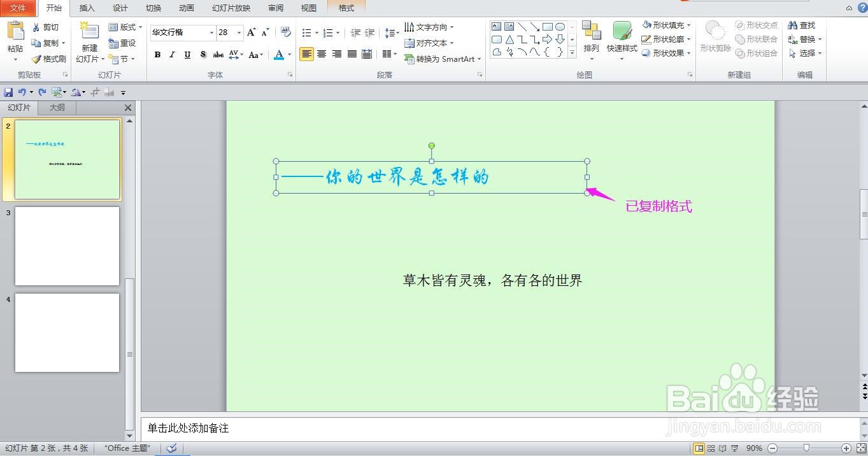Image resolution: width=868 pixels, height=456 pixels.
Task: Save the presentation via Quick Access toolbar
Action: [x=9, y=91]
